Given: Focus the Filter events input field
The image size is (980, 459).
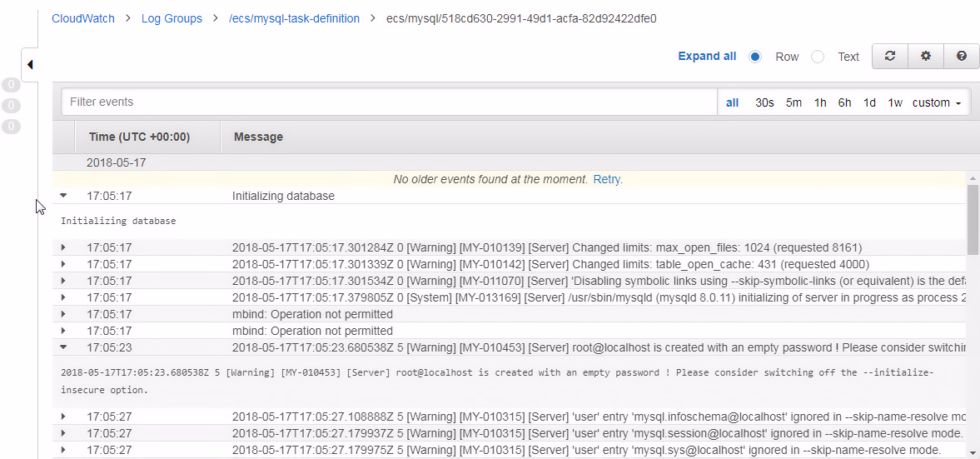Looking at the screenshot, I should coord(389,102).
